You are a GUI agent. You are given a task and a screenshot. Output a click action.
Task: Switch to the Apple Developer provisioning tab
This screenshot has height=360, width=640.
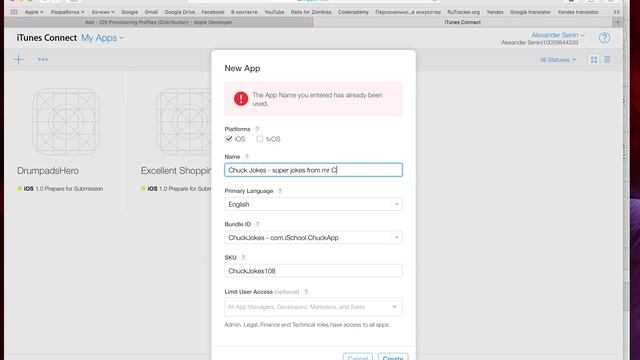(158, 22)
